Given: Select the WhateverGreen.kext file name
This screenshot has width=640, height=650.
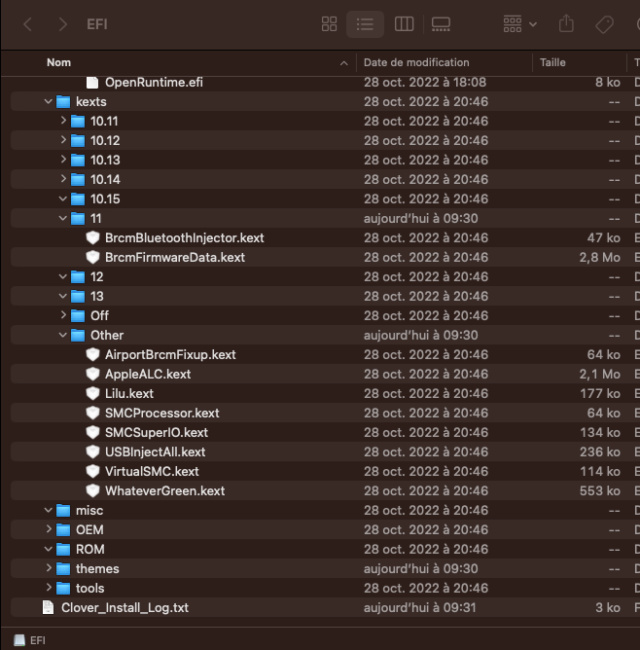Looking at the screenshot, I should [x=165, y=491].
